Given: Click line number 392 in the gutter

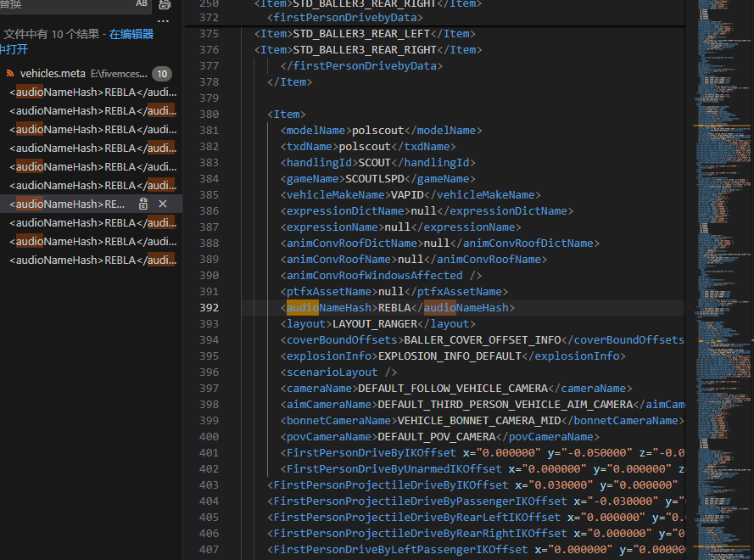Looking at the screenshot, I should coord(208,308).
